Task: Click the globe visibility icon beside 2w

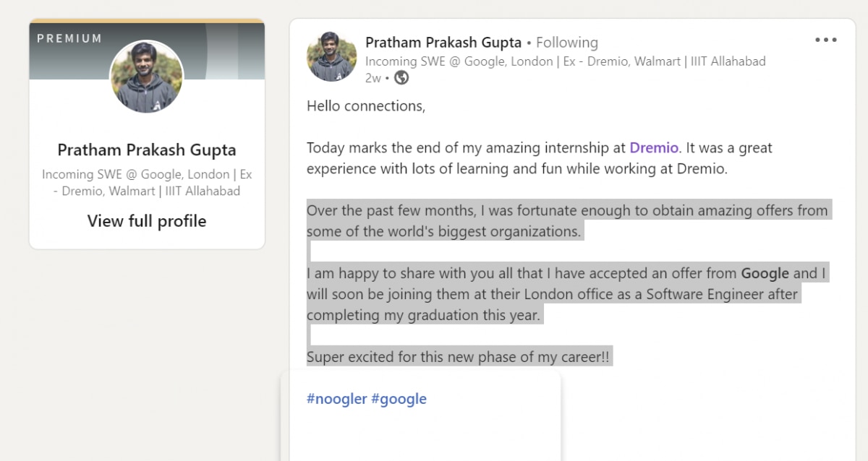Action: click(401, 77)
